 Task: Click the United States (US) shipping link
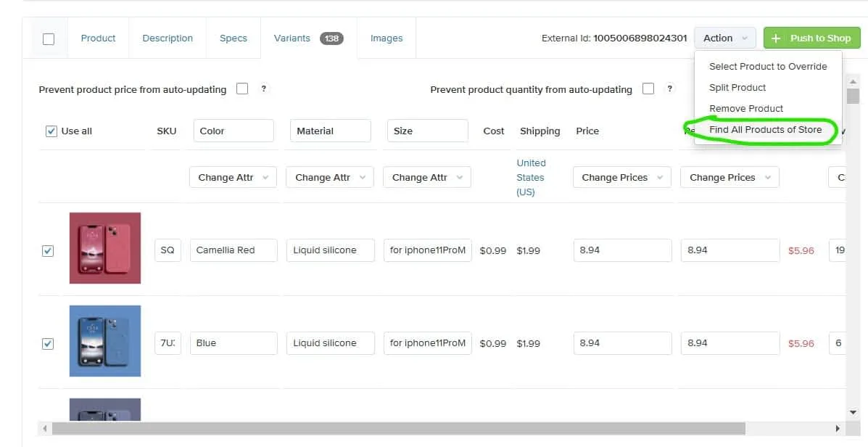(x=531, y=177)
